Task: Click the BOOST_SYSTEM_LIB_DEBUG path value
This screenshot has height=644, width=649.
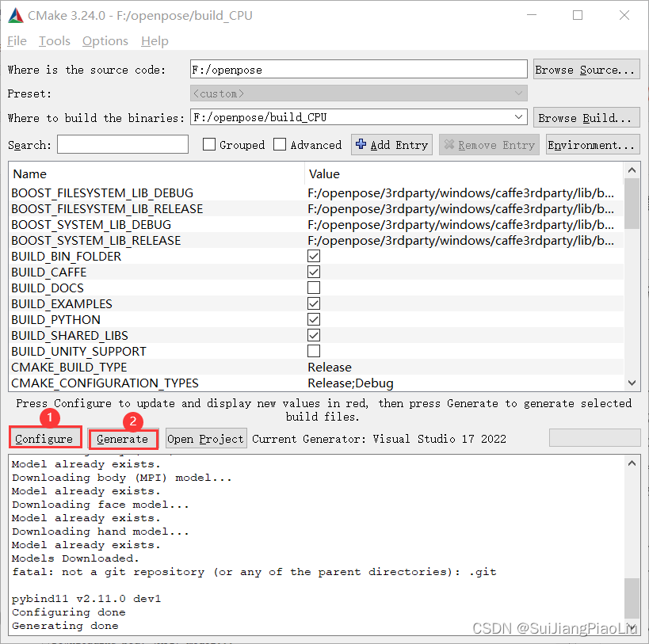Action: (x=460, y=224)
